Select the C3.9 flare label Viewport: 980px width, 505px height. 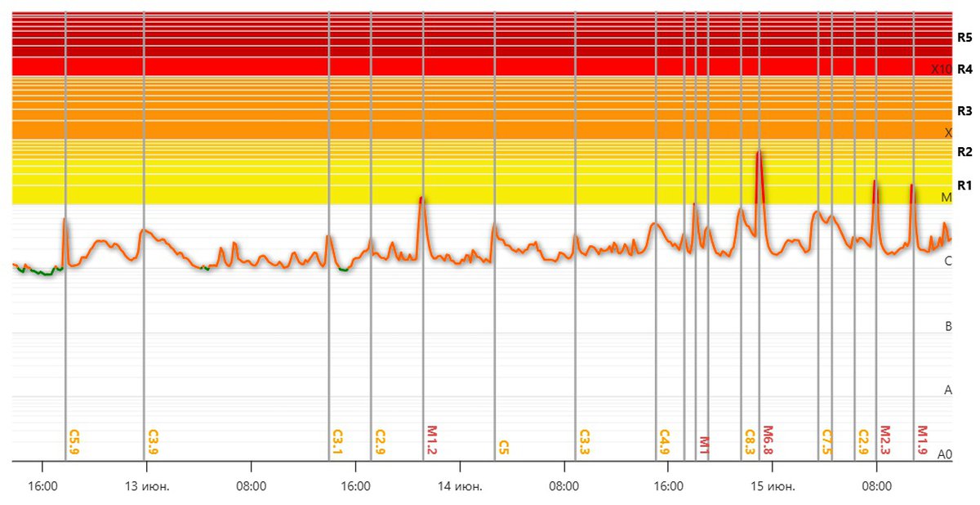coord(153,442)
